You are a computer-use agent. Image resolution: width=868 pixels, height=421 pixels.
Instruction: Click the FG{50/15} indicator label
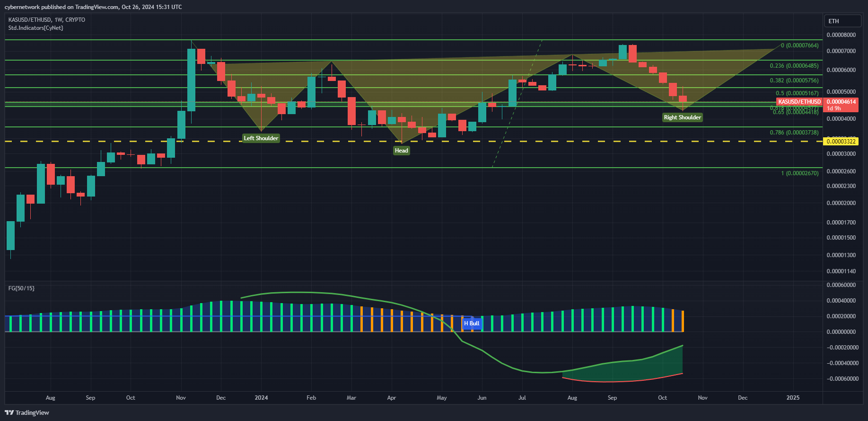(21, 288)
